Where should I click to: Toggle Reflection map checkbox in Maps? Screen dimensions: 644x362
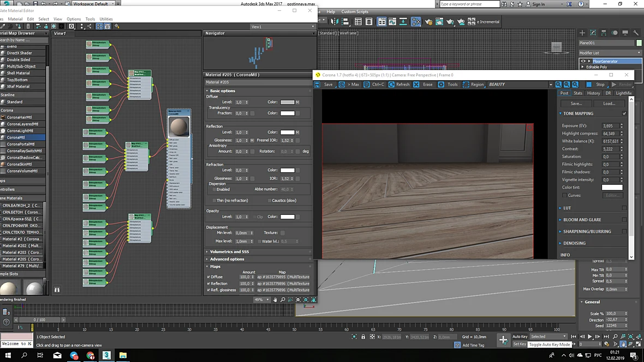[x=208, y=283]
